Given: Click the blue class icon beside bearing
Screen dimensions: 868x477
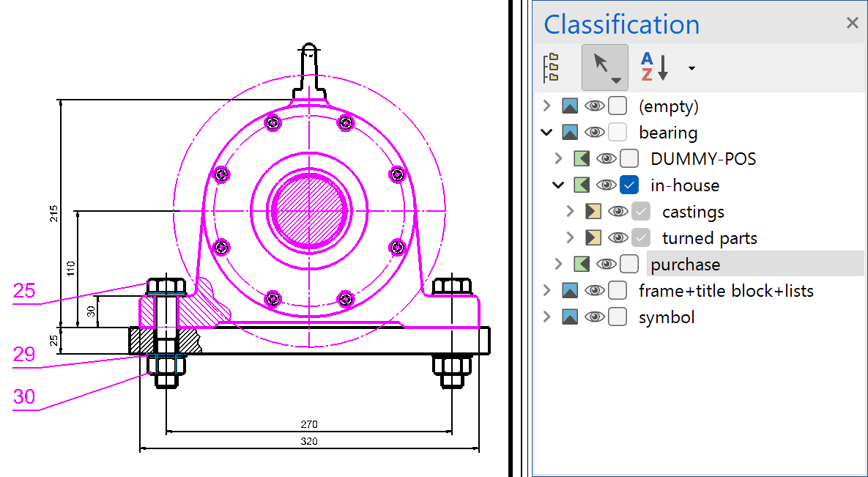Looking at the screenshot, I should point(570,133).
